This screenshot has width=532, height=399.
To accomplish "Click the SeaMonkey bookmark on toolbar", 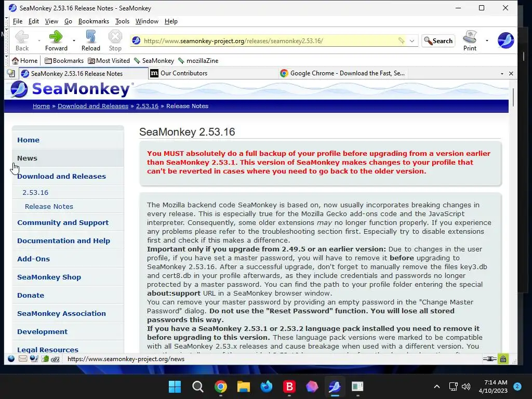I will 154,61.
